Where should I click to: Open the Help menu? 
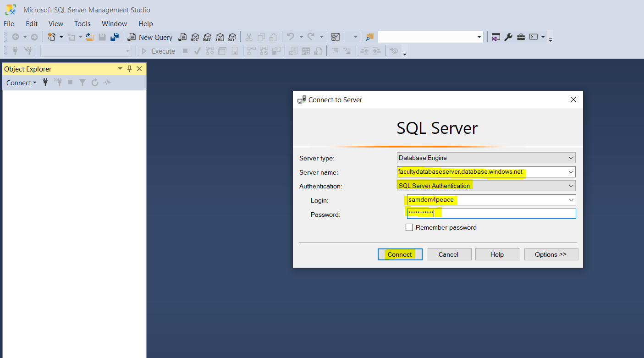[x=146, y=24]
